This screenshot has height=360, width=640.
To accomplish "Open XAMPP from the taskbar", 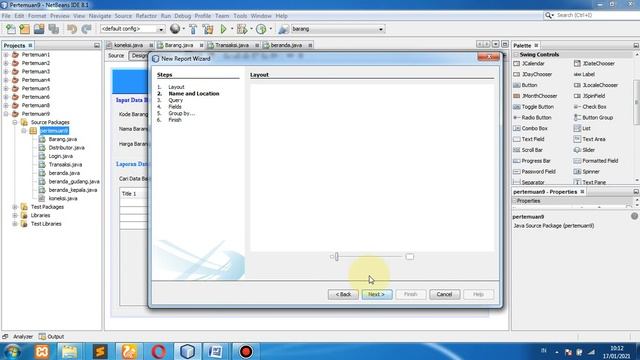I will point(42,351).
